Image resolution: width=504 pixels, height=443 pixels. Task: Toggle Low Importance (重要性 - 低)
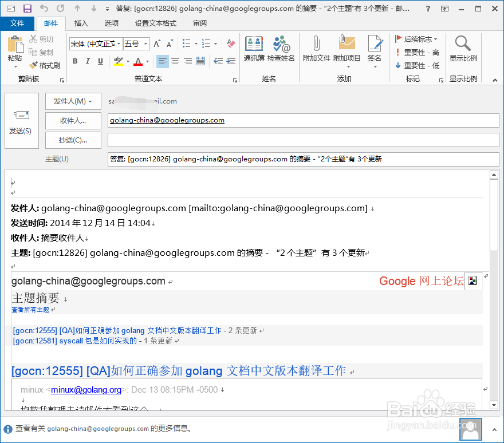[417, 66]
